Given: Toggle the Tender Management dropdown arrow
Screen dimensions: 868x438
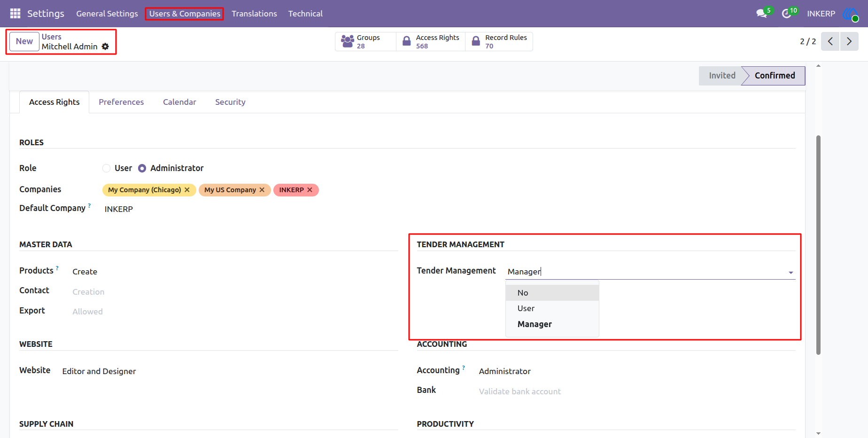Looking at the screenshot, I should click(791, 273).
